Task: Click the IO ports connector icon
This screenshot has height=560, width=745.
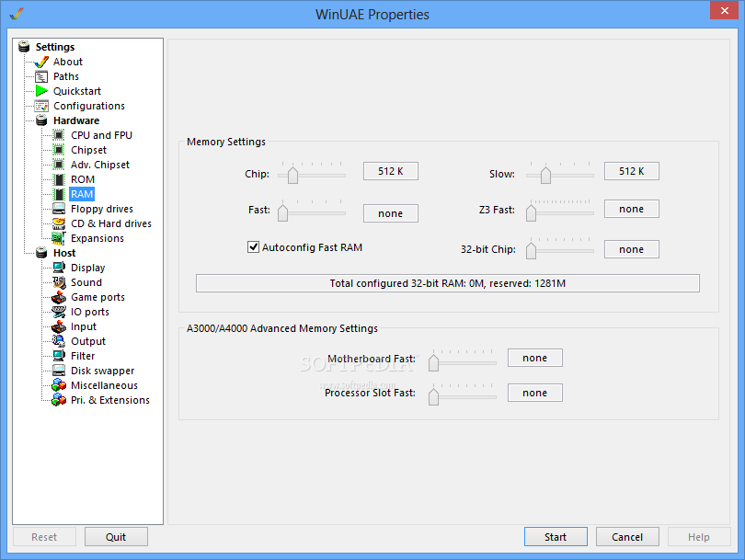Action: point(59,312)
